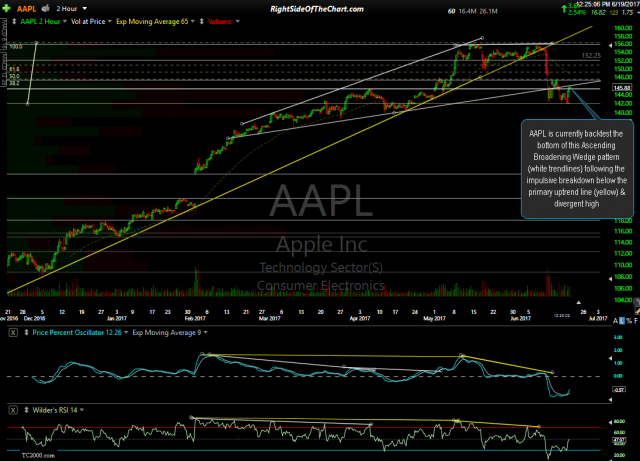Click the price axis arrow beside 156.00
Viewport: 640px width, 461px height.
[x=610, y=46]
